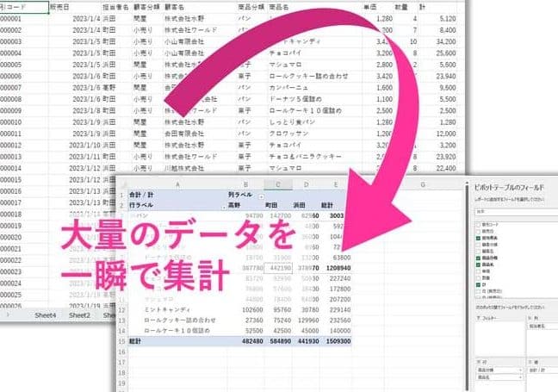This screenshot has height=392, width=558.
Task: Click the sheet tab scroll arrow
Action: click(7, 315)
